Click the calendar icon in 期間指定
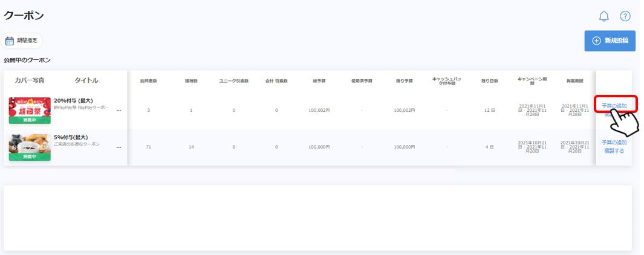The image size is (644, 255). tap(10, 40)
